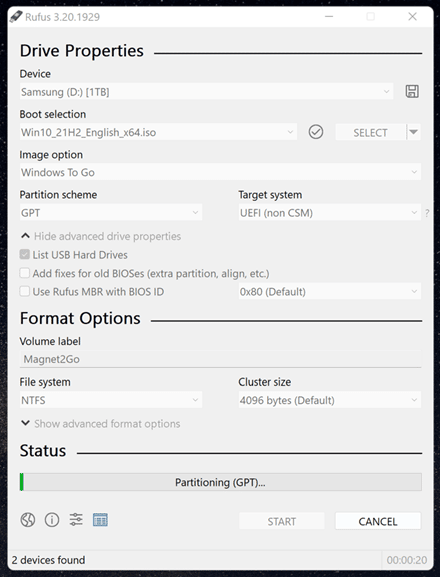Click the Rufus USB app icon in title bar
This screenshot has height=577, width=440.
coord(16,17)
